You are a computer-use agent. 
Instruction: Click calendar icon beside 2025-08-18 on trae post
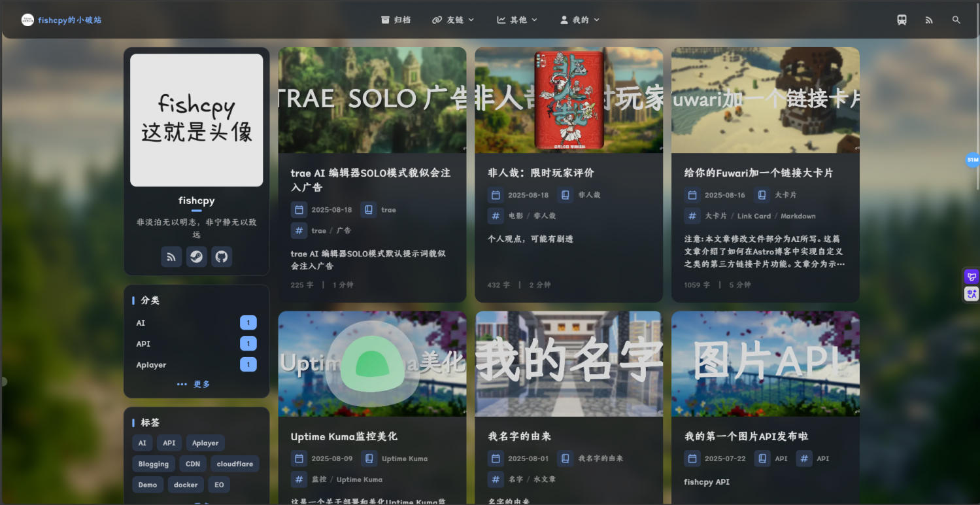click(x=299, y=210)
